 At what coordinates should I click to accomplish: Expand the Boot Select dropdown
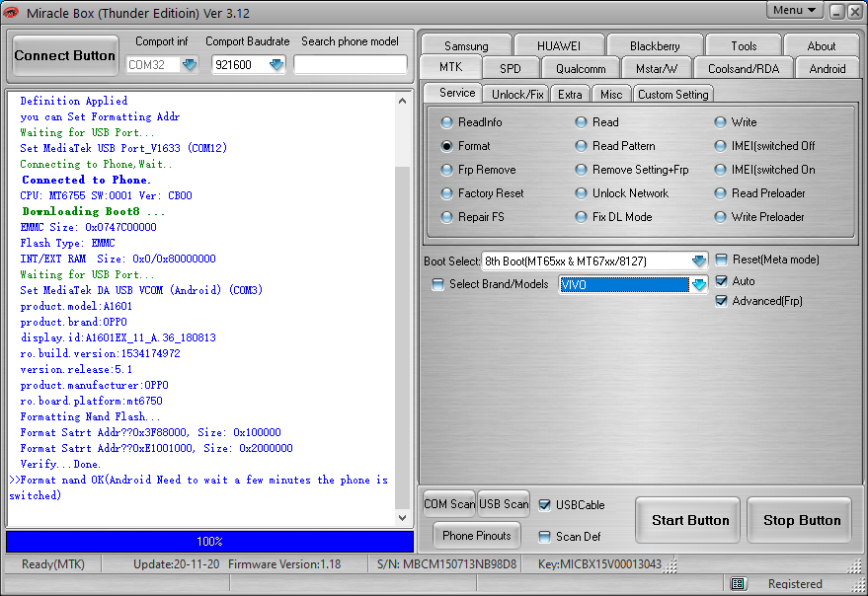tap(698, 261)
